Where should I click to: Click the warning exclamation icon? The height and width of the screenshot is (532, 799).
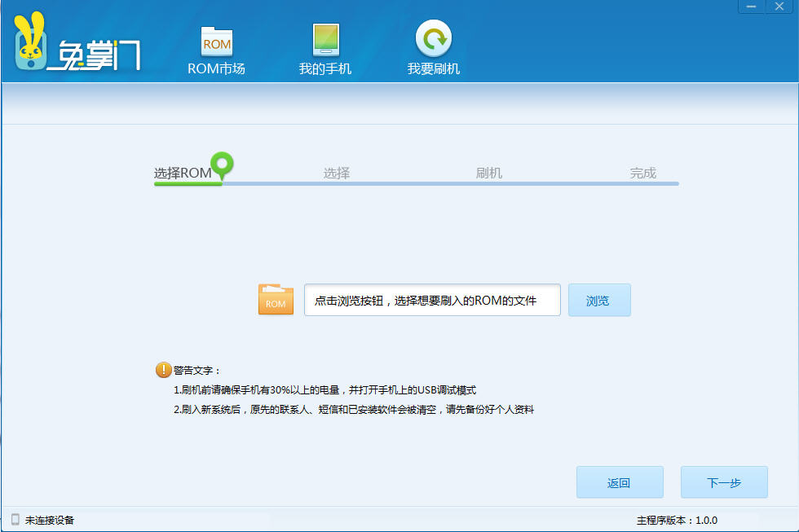coord(163,370)
